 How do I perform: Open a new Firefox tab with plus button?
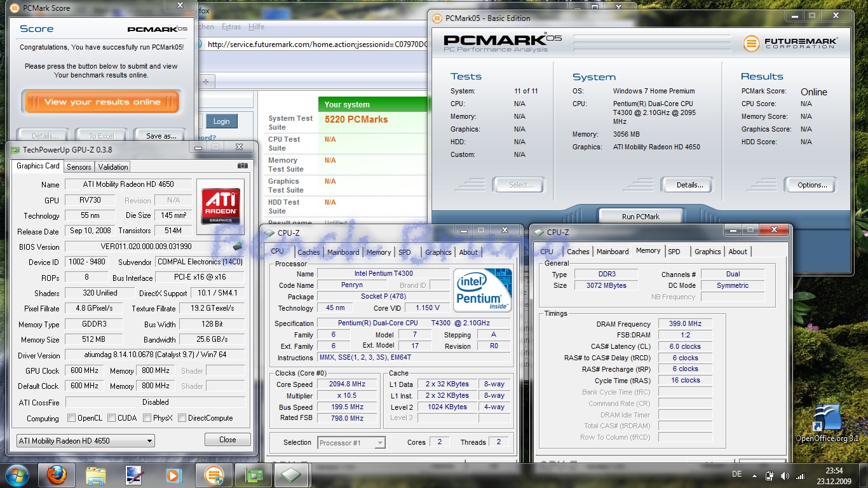206,81
